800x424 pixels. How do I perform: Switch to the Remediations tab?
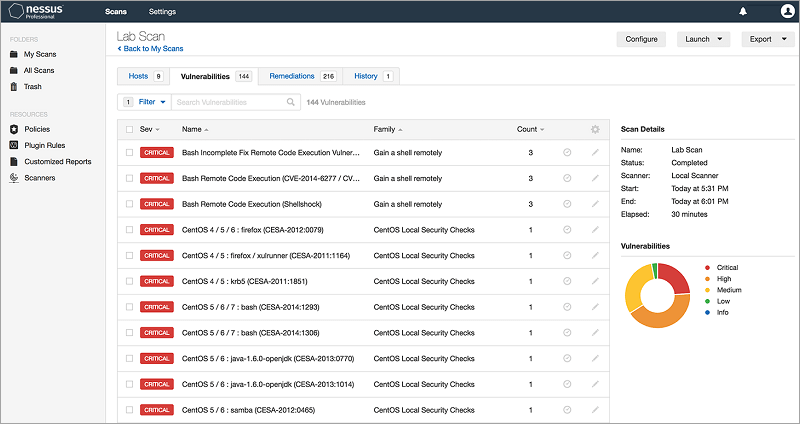(x=301, y=76)
